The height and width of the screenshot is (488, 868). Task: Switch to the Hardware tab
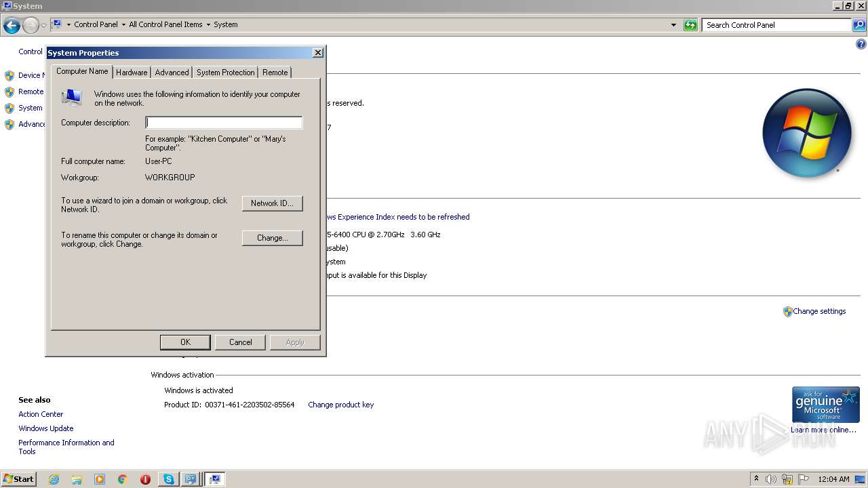click(x=132, y=73)
